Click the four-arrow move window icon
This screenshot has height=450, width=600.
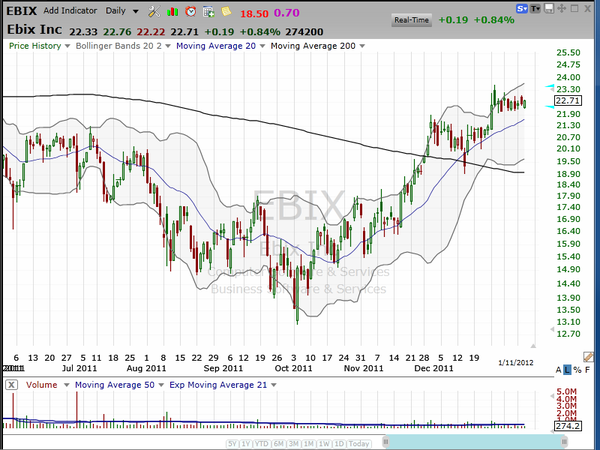[x=561, y=8]
